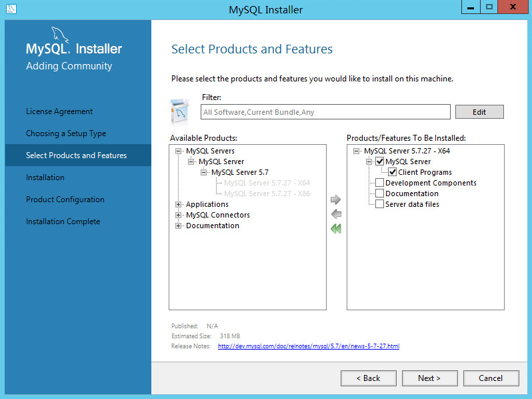Expand the Applications tree node
The height and width of the screenshot is (399, 532).
click(178, 204)
